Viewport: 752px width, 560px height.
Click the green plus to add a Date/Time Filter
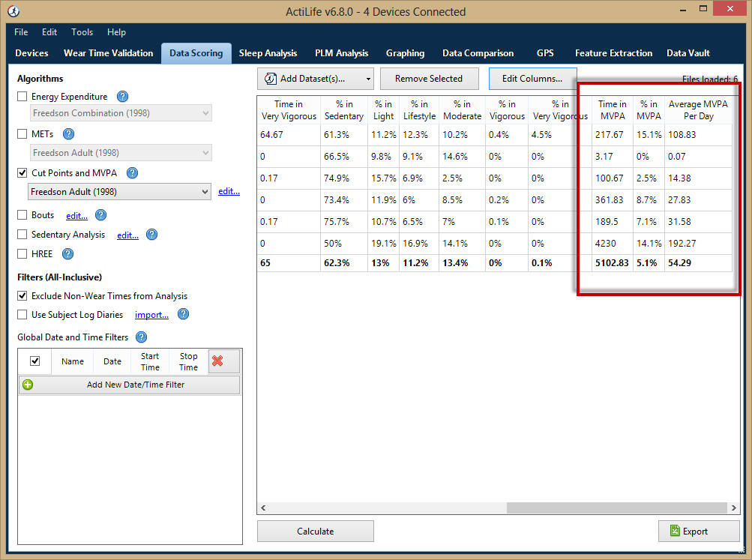(28, 385)
